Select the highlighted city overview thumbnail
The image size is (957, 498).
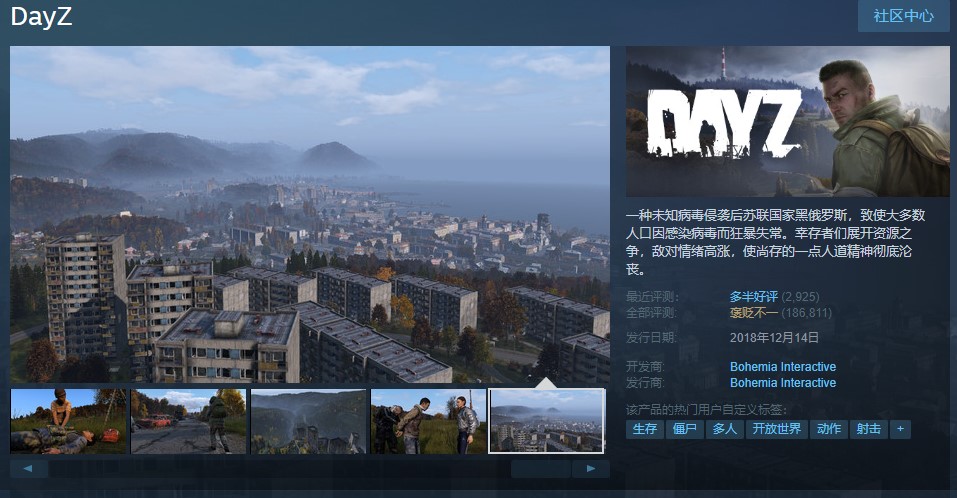[x=547, y=421]
